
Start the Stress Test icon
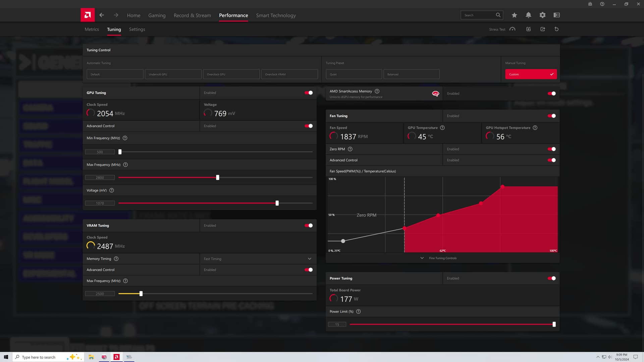coord(512,29)
